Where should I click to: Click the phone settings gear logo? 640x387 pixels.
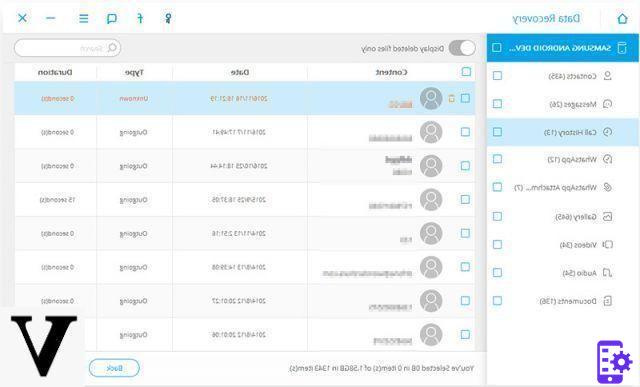tap(614, 362)
